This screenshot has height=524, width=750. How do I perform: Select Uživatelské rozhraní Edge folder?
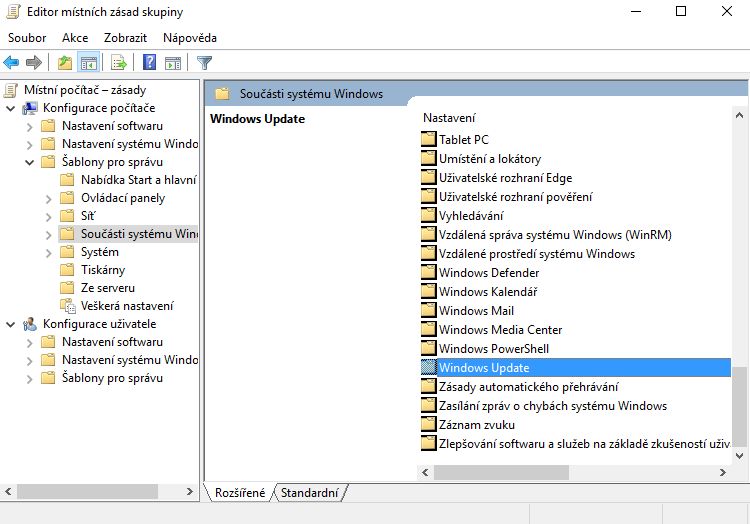tap(506, 178)
